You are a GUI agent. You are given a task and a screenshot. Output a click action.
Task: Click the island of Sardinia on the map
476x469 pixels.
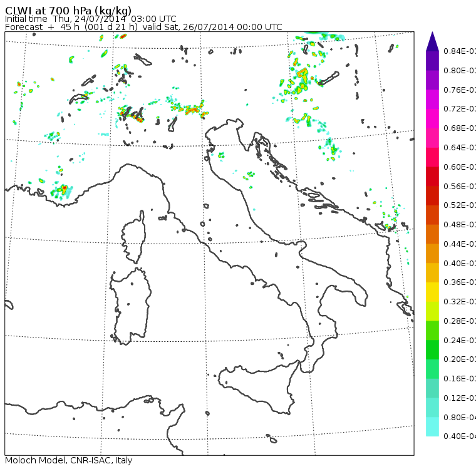point(130,307)
